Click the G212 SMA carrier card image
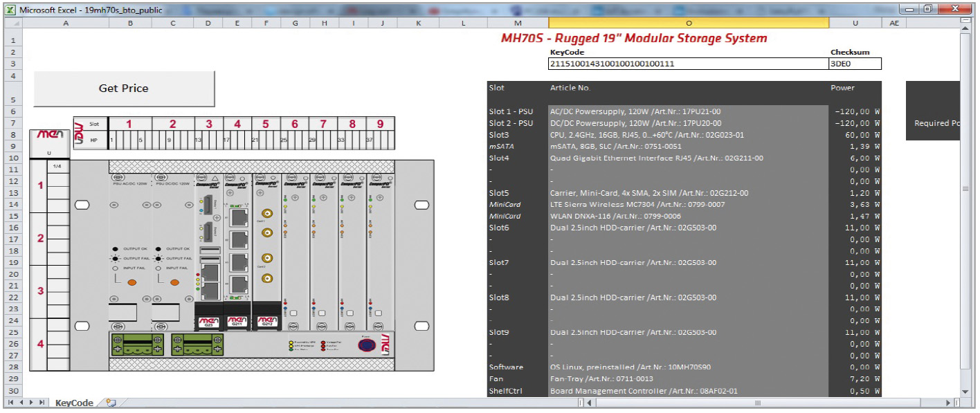 pos(266,253)
